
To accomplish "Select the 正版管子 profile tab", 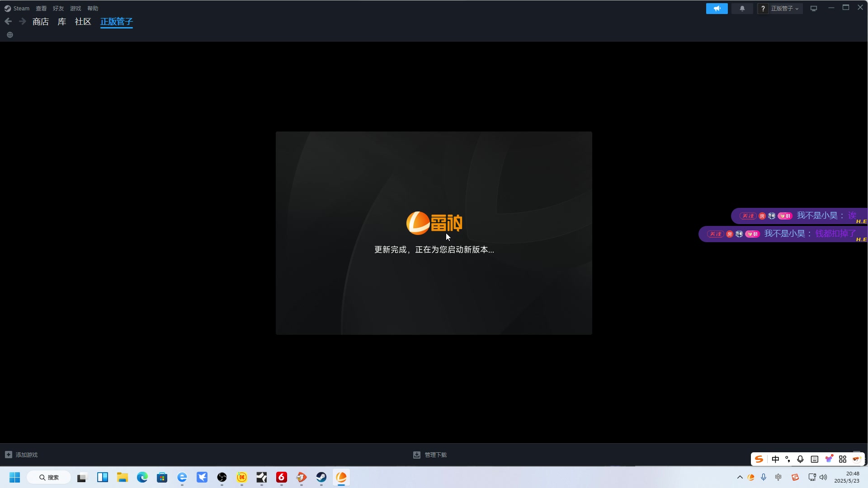I will [x=117, y=22].
